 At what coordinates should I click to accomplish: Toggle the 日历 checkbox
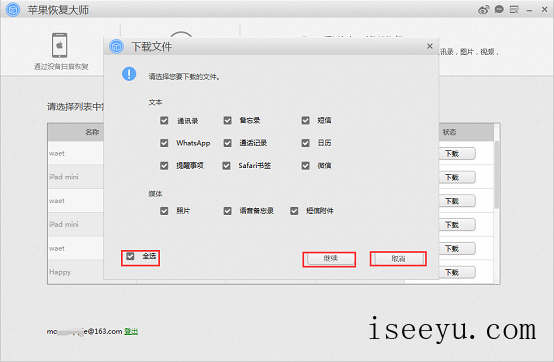[x=306, y=143]
